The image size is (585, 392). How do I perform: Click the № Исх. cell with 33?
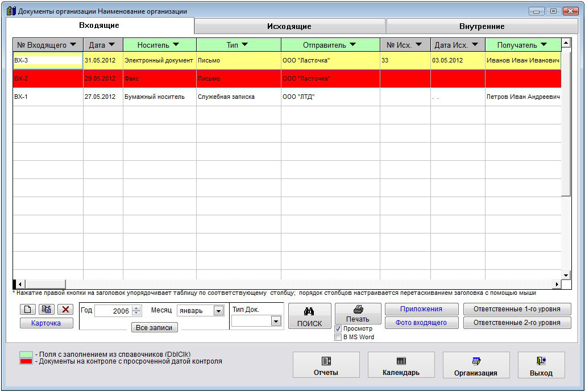405,60
